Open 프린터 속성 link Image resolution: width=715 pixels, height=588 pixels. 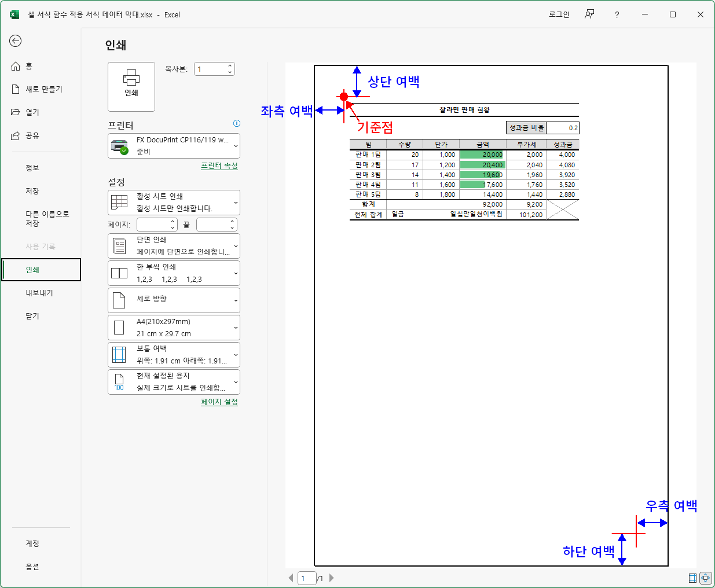[x=219, y=166]
